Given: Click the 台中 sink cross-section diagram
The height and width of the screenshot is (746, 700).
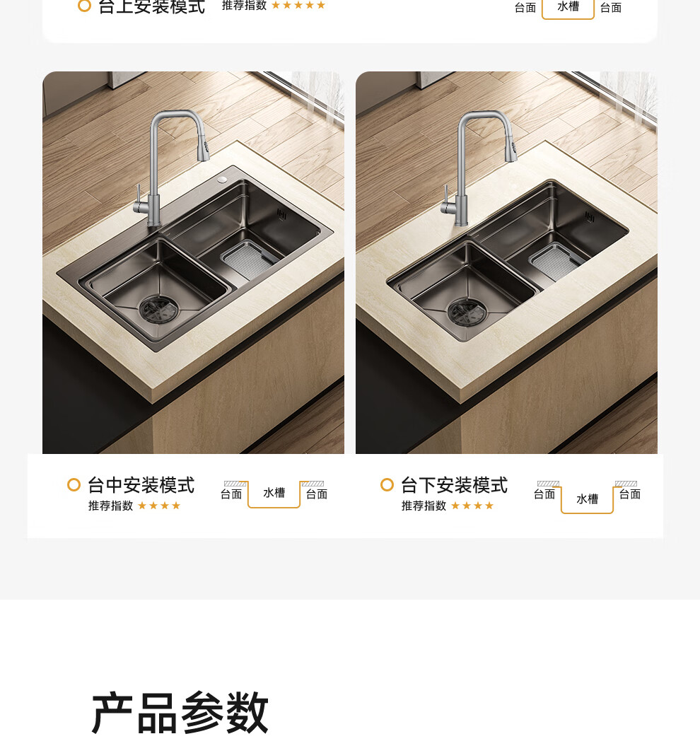Looking at the screenshot, I should point(274,494).
